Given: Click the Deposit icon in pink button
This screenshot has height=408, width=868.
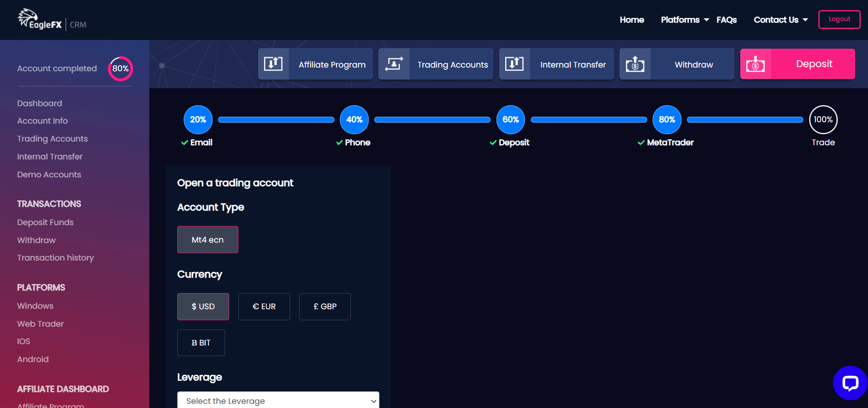Looking at the screenshot, I should pos(755,64).
